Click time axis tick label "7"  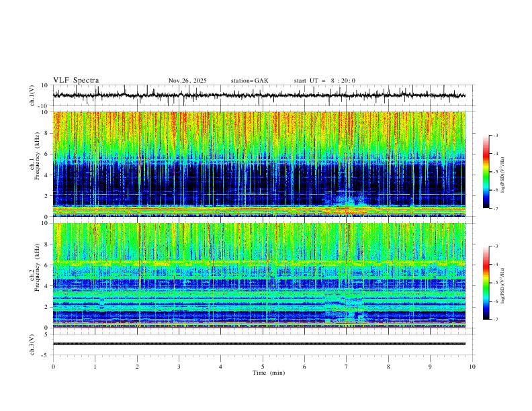[x=347, y=367]
